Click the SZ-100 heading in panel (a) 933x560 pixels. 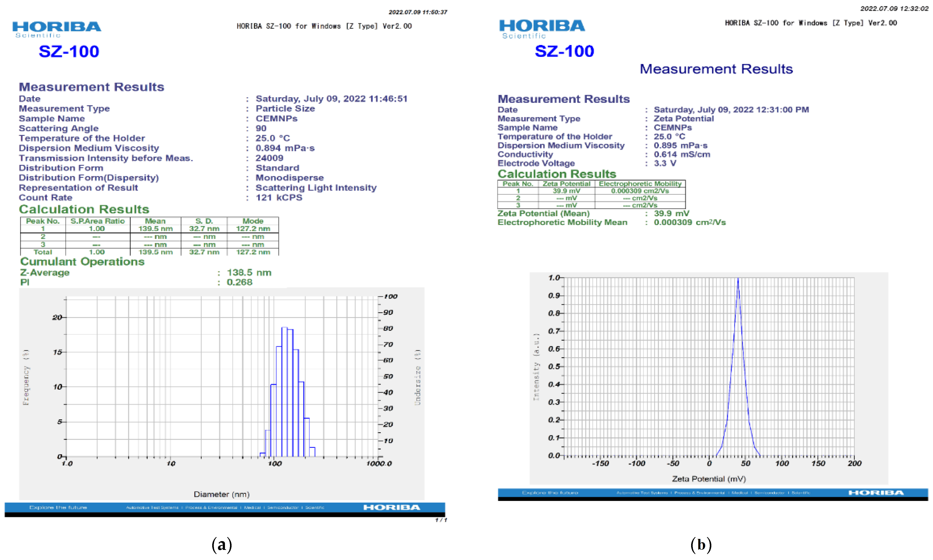[69, 51]
